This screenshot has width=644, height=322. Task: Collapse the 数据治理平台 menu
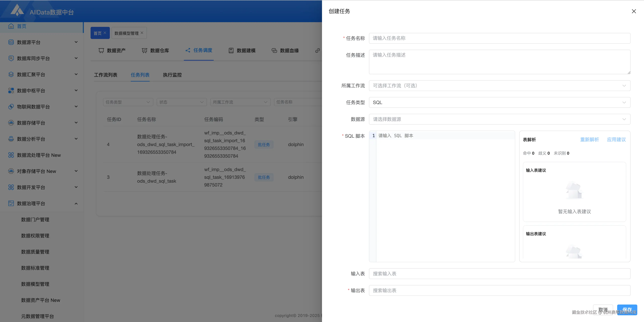(76, 203)
